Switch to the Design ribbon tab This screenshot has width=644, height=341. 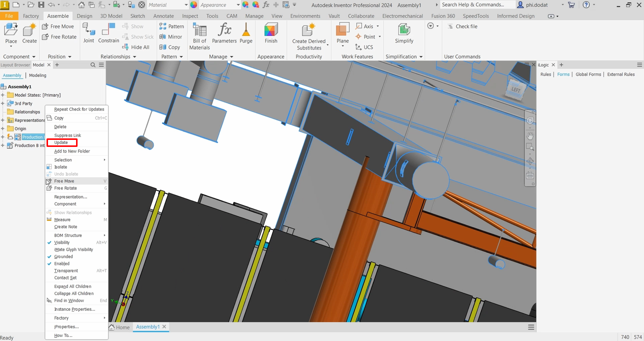(x=85, y=16)
